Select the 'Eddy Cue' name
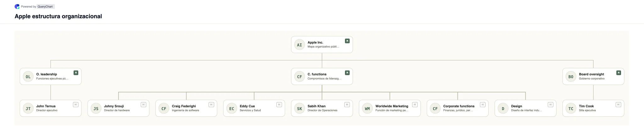The height and width of the screenshot is (140, 644). tap(247, 106)
